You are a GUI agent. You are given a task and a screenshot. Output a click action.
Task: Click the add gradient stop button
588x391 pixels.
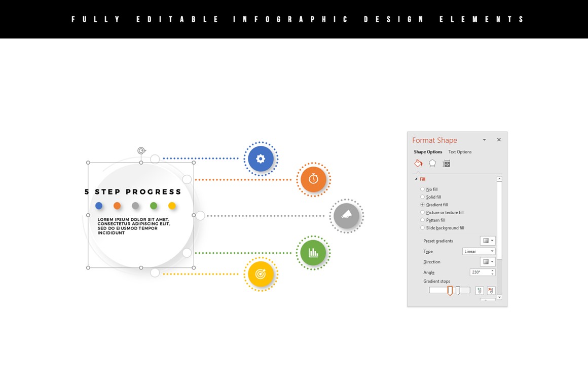click(480, 291)
